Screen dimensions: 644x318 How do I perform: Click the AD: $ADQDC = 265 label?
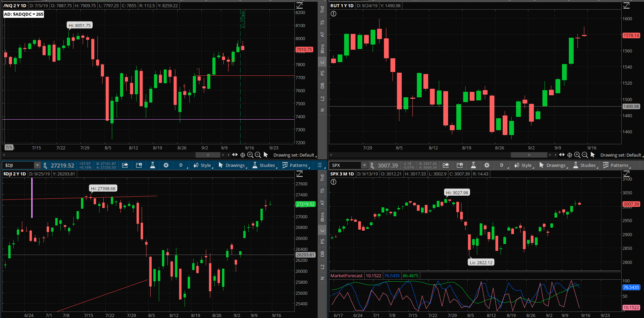pyautogui.click(x=24, y=14)
